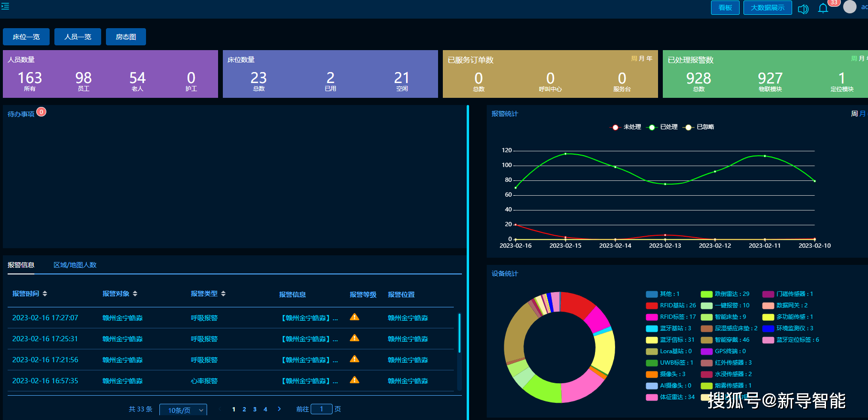
Task: Click warning icon in the 16:57:35 alarm row
Action: 355,380
